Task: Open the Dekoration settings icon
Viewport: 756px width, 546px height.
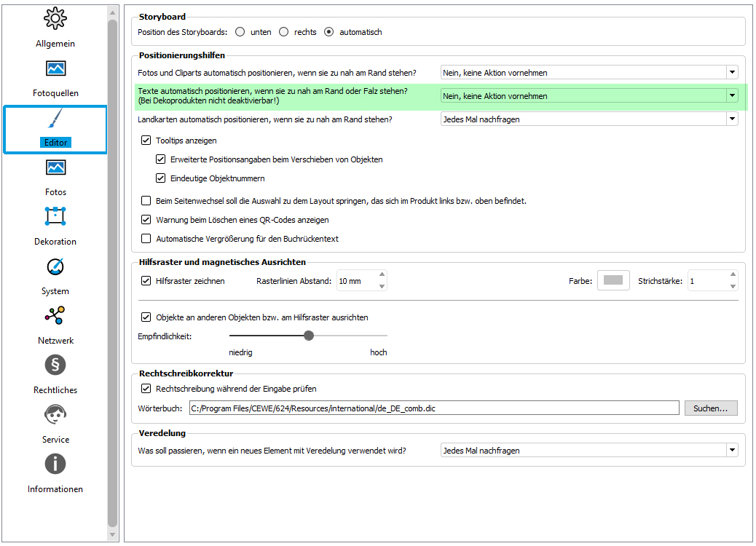Action: pos(55,217)
